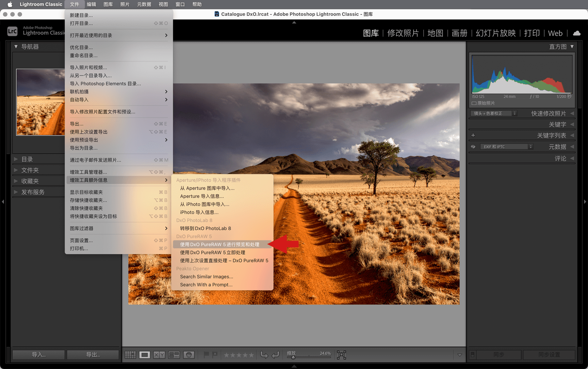Image resolution: width=588 pixels, height=369 pixels.
Task: Switch to 打印 module
Action: (532, 33)
